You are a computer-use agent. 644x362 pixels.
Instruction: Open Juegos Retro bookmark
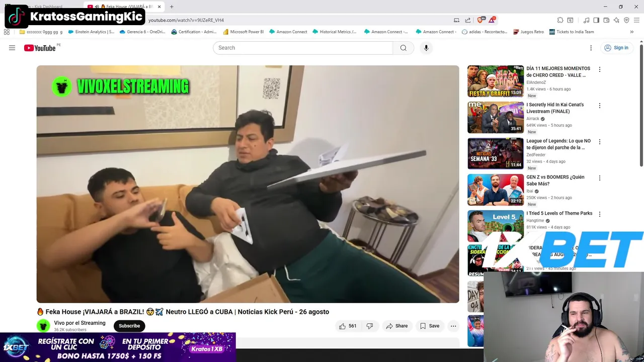tap(528, 32)
